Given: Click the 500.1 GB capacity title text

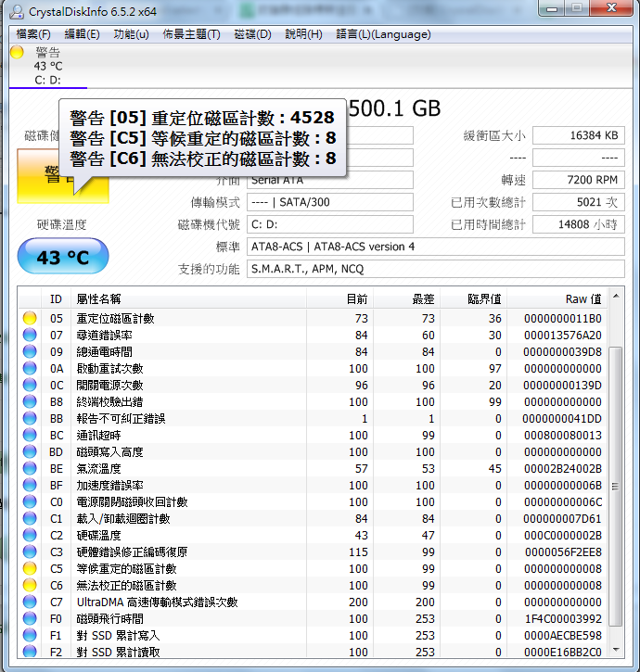Looking at the screenshot, I should click(x=394, y=108).
